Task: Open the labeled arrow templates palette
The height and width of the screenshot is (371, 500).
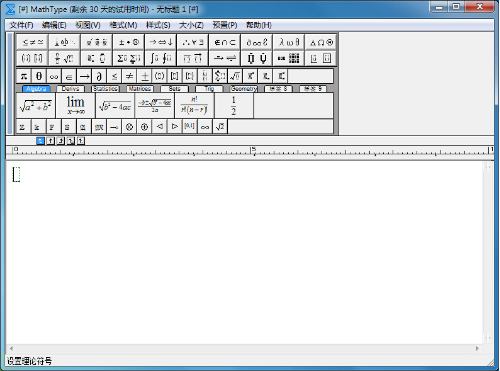Action: tap(225, 59)
